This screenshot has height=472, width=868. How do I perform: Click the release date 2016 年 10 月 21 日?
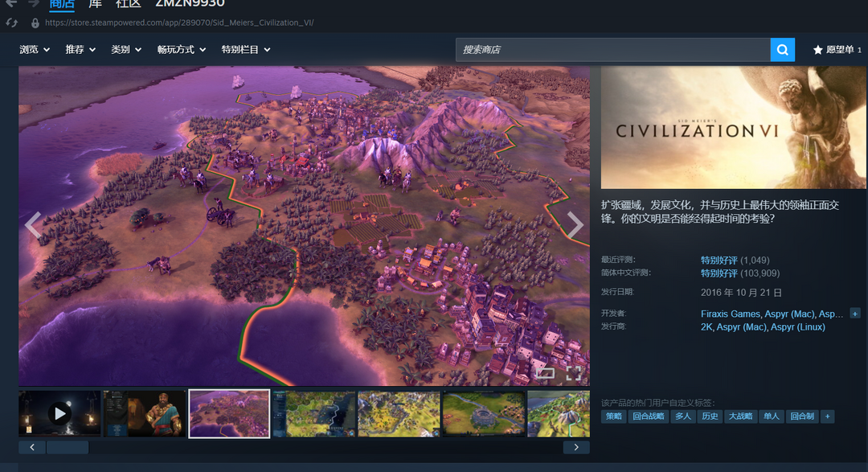coord(741,293)
